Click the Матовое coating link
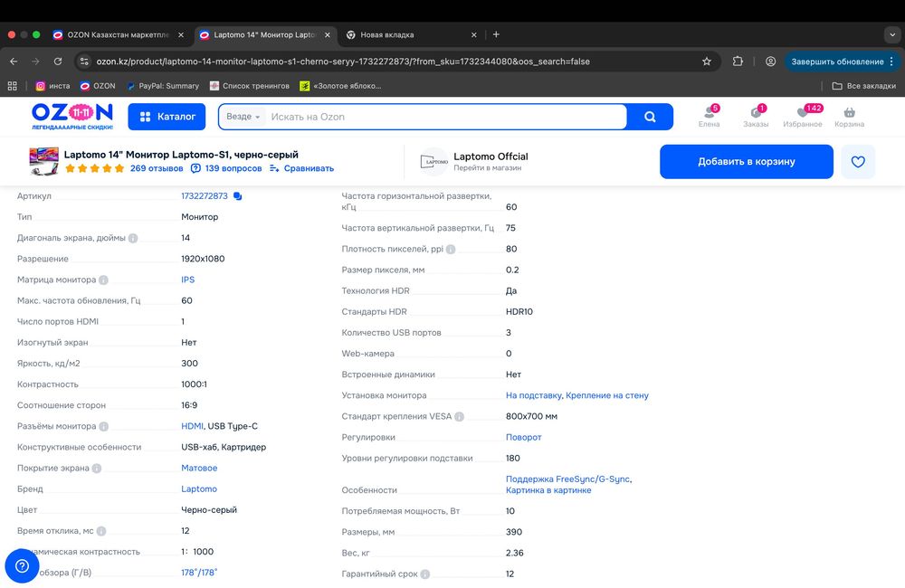The height and width of the screenshot is (588, 905). pos(199,468)
